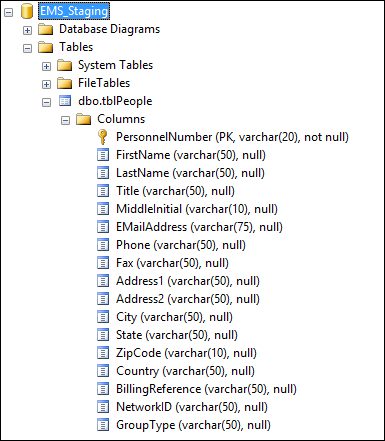Click the System Tables folder icon
The height and width of the screenshot is (441, 385).
[x=64, y=65]
